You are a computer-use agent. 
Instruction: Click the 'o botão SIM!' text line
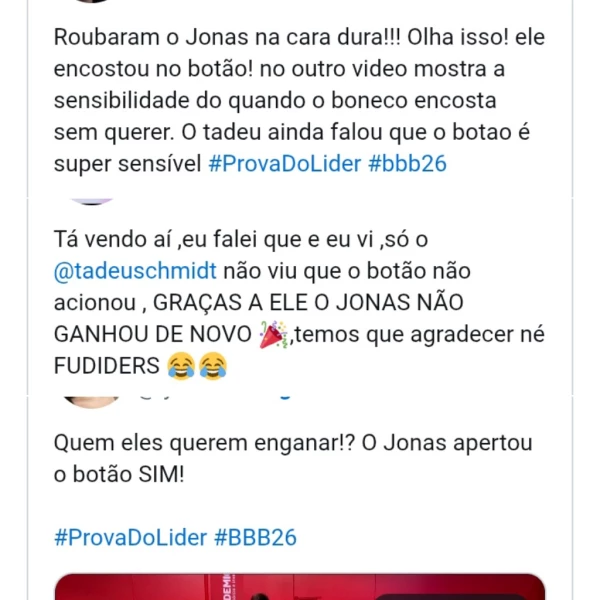click(x=119, y=474)
